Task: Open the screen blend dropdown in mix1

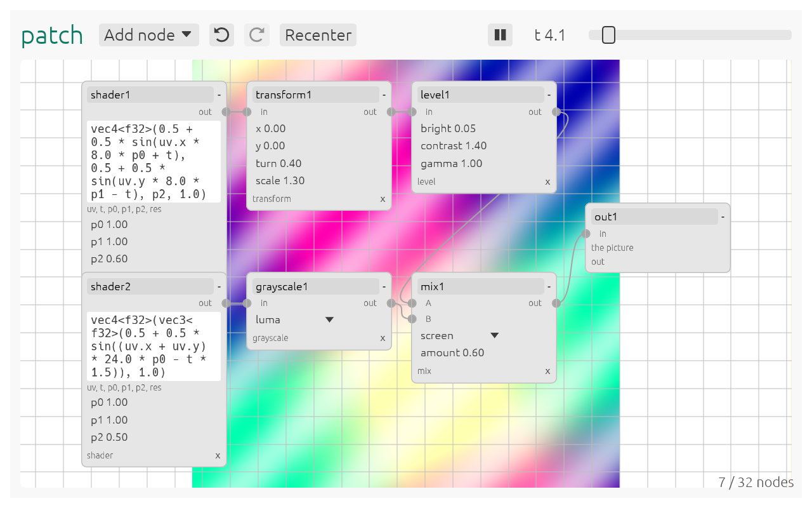Action: click(460, 335)
